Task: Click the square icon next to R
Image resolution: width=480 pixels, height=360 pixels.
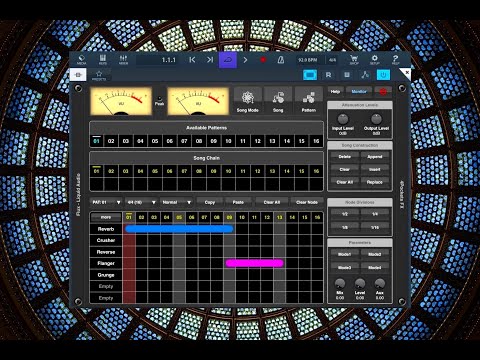Action: coord(347,75)
